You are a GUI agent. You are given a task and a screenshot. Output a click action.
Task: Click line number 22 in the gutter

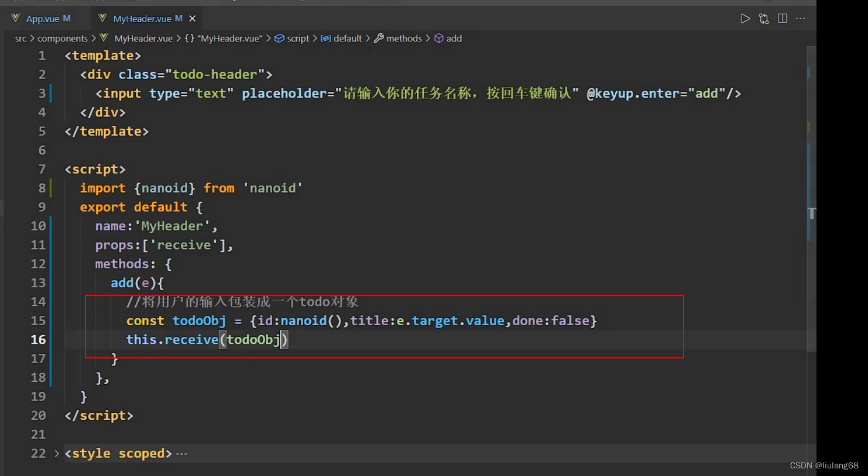pos(38,453)
